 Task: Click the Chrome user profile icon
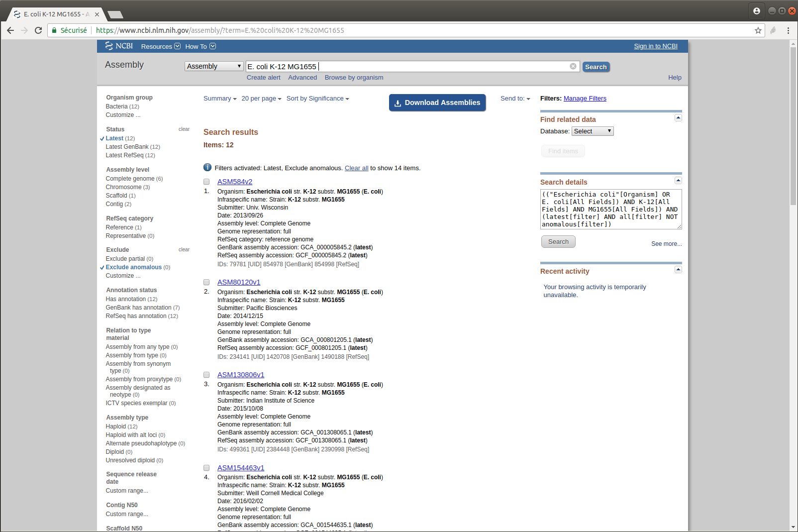coord(757,10)
